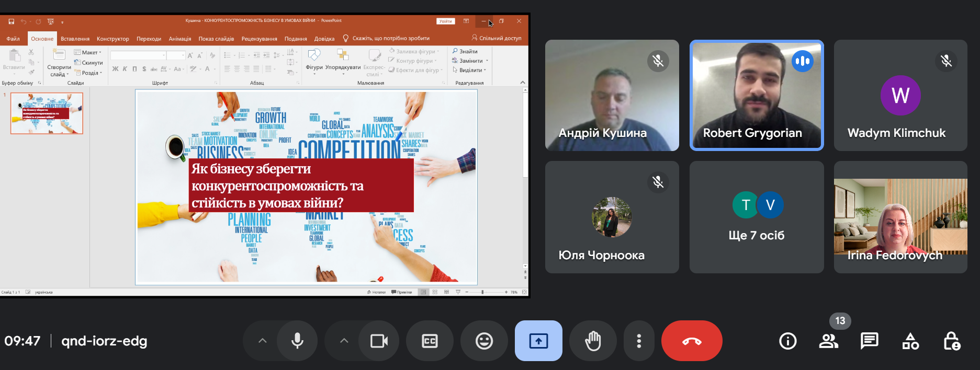980x370 pixels.
Task: Open the File (Файл) tab
Action: tap(13, 39)
